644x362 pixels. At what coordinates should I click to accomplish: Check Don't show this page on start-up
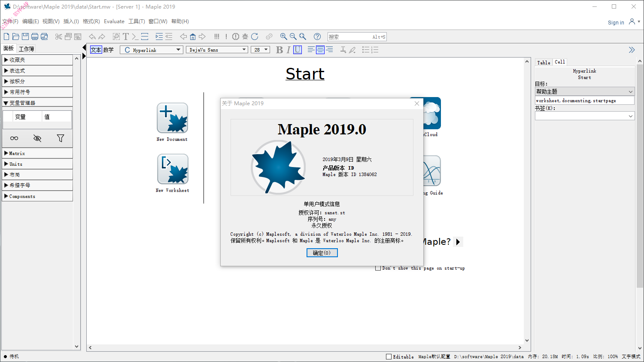pyautogui.click(x=378, y=268)
